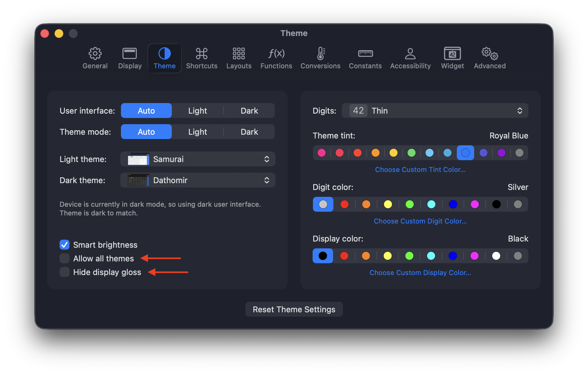Select the red digit color swatch
Screen dimensions: 588x375
coord(345,204)
